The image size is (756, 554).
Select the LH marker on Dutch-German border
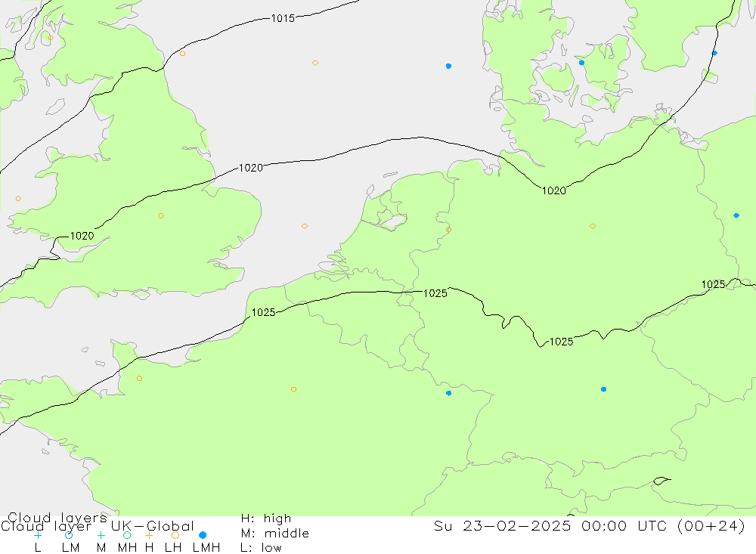click(x=448, y=230)
